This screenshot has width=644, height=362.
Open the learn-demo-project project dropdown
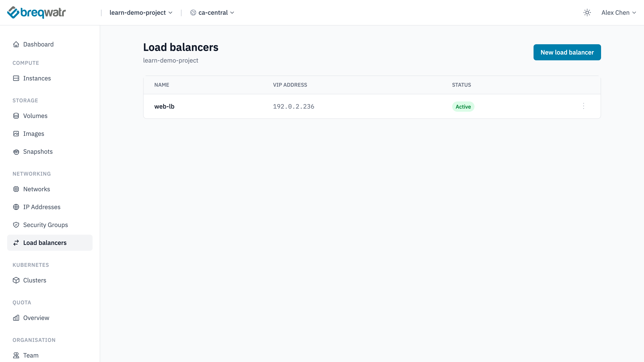[141, 13]
